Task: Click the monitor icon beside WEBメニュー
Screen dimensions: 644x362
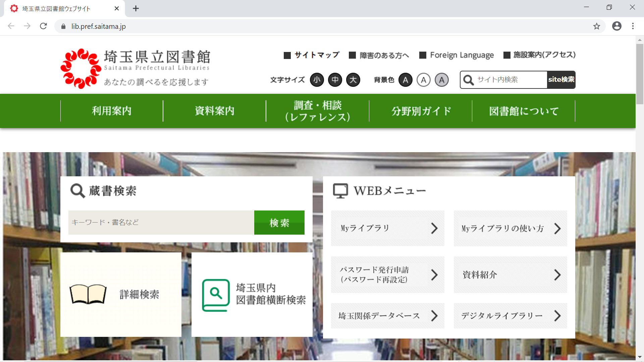Action: (x=340, y=191)
